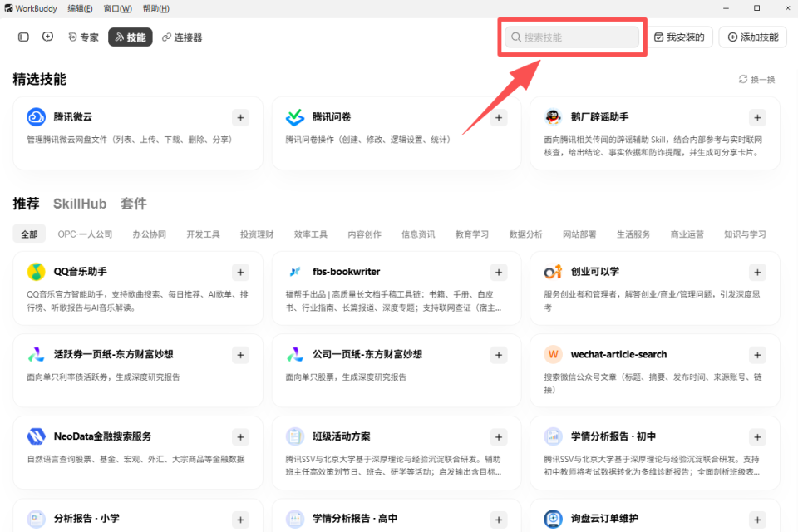The image size is (798, 532).
Task: Filter by 内容创作 category
Action: (x=365, y=234)
